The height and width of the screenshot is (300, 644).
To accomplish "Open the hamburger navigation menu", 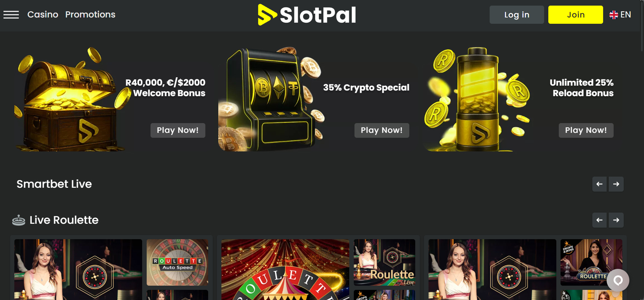I will tap(11, 15).
